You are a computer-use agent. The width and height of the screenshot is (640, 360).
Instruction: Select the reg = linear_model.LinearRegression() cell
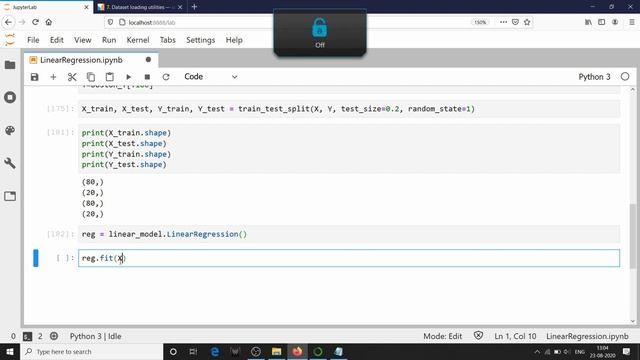[x=349, y=234]
